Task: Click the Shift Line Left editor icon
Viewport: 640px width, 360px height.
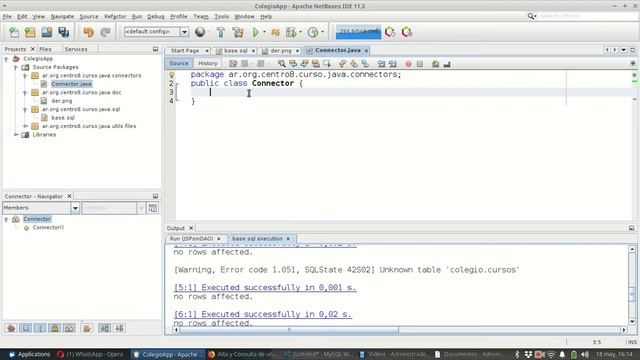Action: pyautogui.click(x=381, y=64)
